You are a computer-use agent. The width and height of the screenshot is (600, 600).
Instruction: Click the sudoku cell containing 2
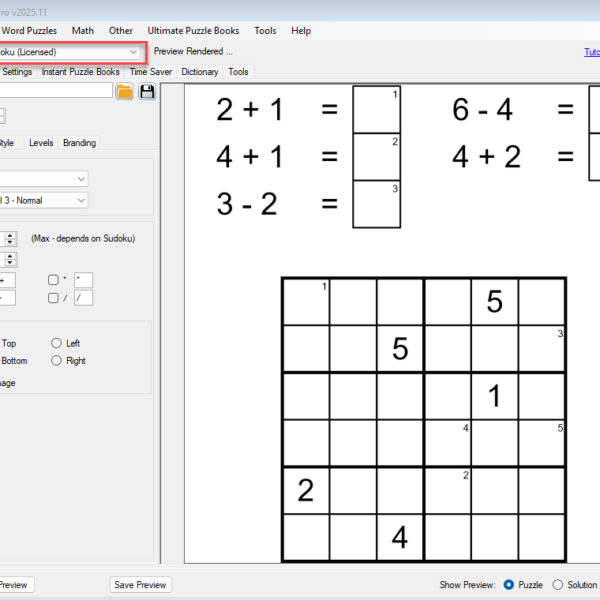tap(306, 491)
